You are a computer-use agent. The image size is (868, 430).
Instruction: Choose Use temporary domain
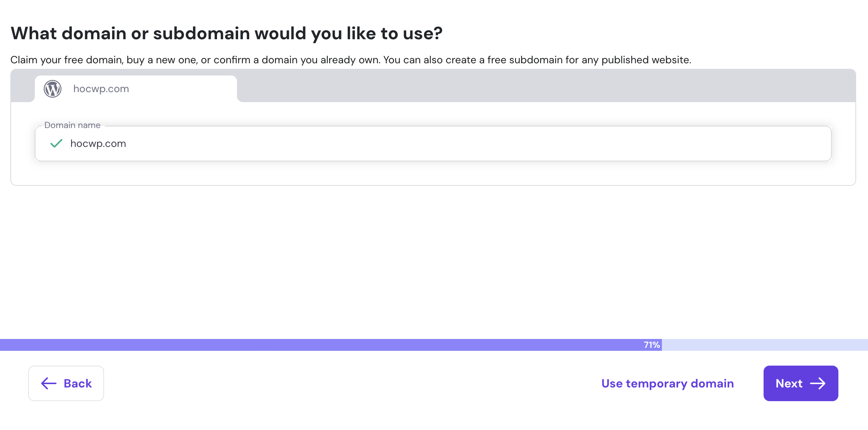[667, 383]
